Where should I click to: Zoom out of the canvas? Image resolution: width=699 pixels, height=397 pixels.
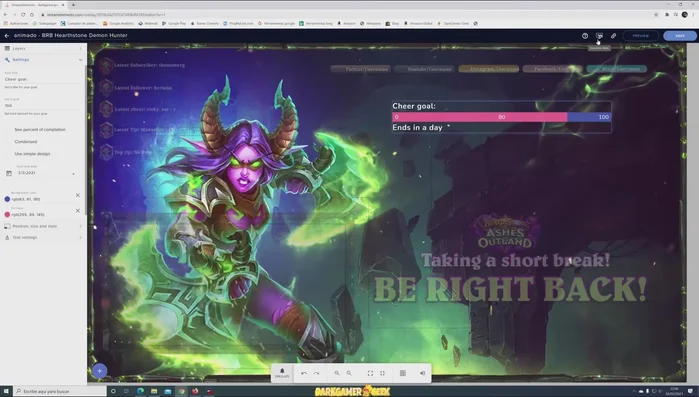350,373
